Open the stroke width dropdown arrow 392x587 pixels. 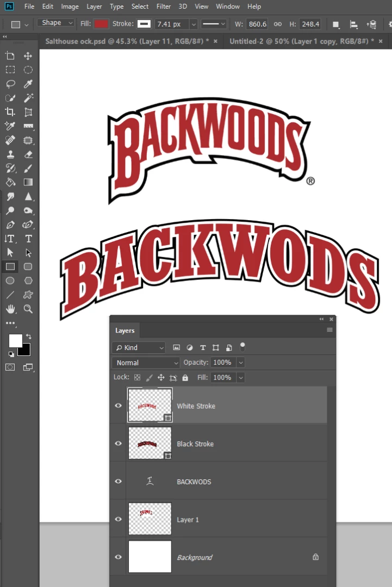(194, 24)
